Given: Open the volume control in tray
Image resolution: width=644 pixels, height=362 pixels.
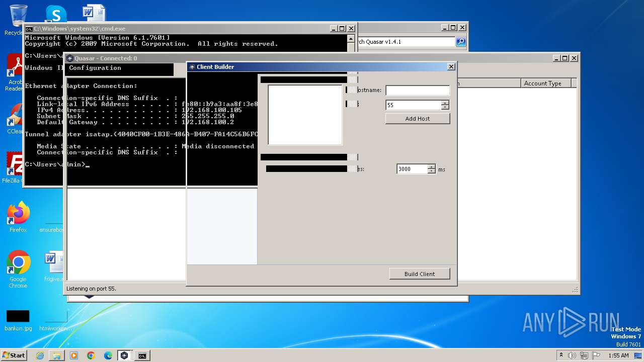Looking at the screenshot, I should (572, 355).
